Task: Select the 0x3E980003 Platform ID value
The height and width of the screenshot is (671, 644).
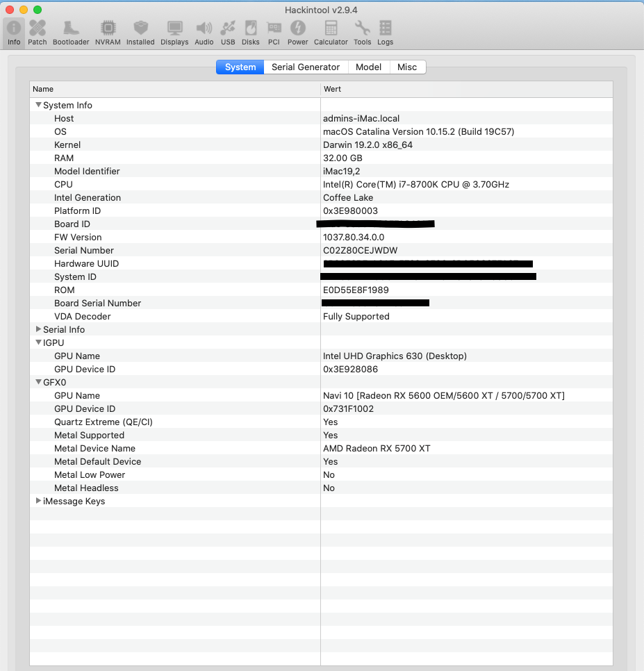Action: 350,210
